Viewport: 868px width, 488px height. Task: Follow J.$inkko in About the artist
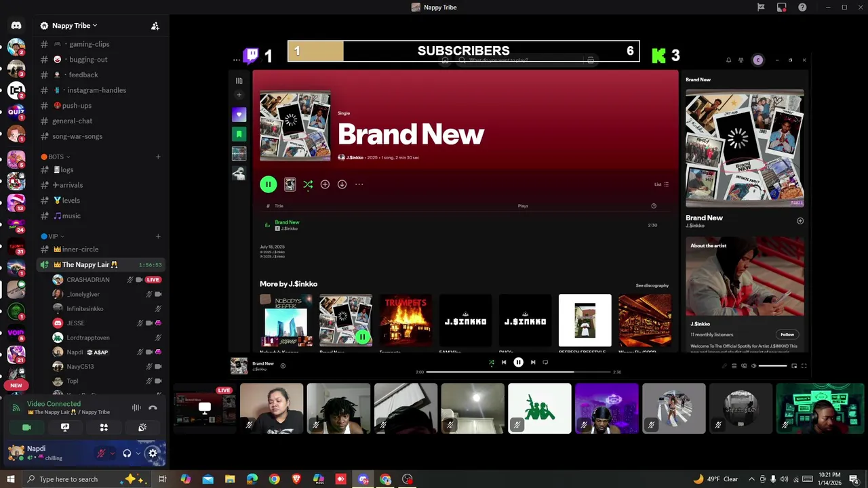coord(787,334)
